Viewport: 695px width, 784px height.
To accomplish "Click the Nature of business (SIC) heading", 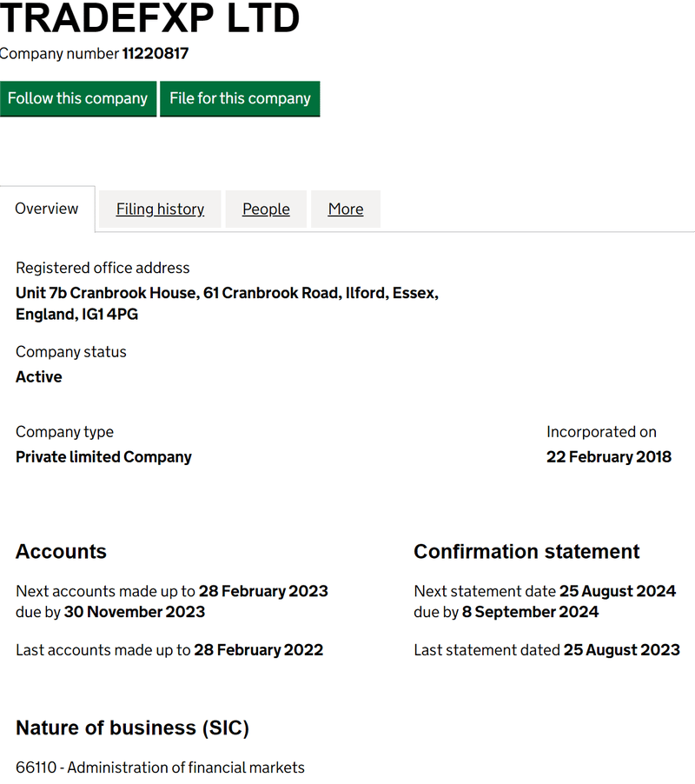I will point(132,728).
